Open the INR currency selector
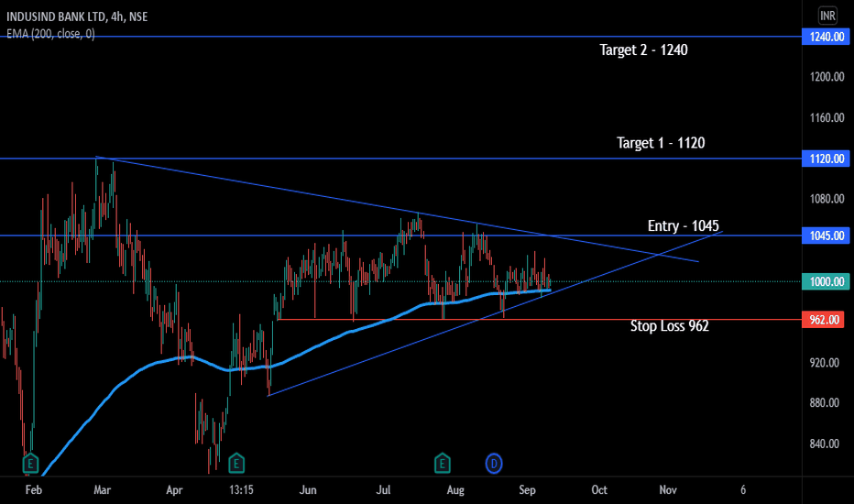This screenshot has width=854, height=504. click(827, 16)
